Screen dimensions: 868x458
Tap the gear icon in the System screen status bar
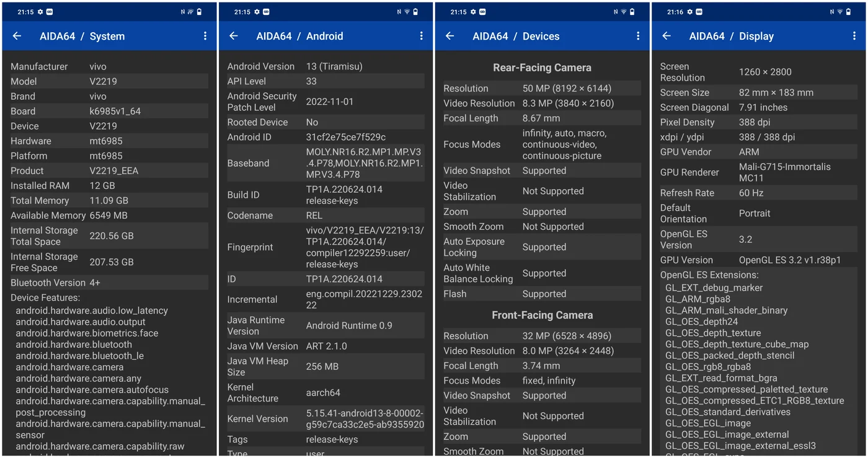(x=40, y=12)
